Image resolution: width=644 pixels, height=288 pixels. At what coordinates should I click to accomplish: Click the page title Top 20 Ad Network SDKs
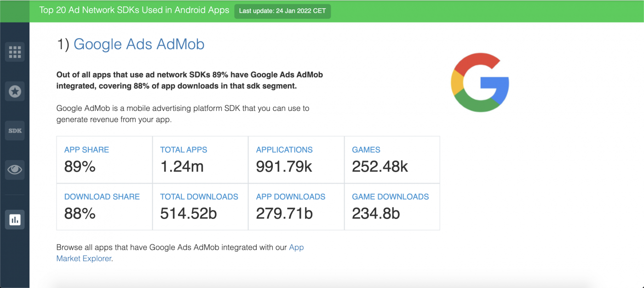pyautogui.click(x=134, y=10)
